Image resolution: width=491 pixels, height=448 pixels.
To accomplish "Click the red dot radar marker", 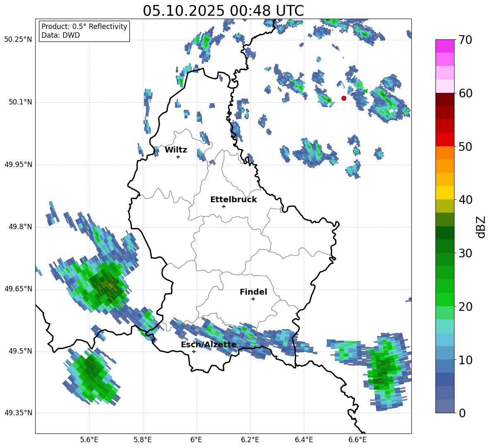I will (344, 98).
